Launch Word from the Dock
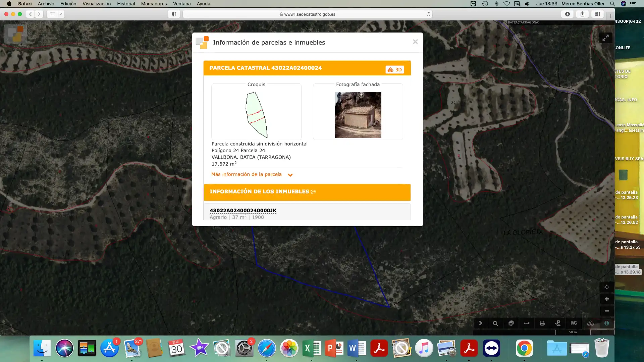Image resolution: width=644 pixels, height=362 pixels. coord(357,349)
